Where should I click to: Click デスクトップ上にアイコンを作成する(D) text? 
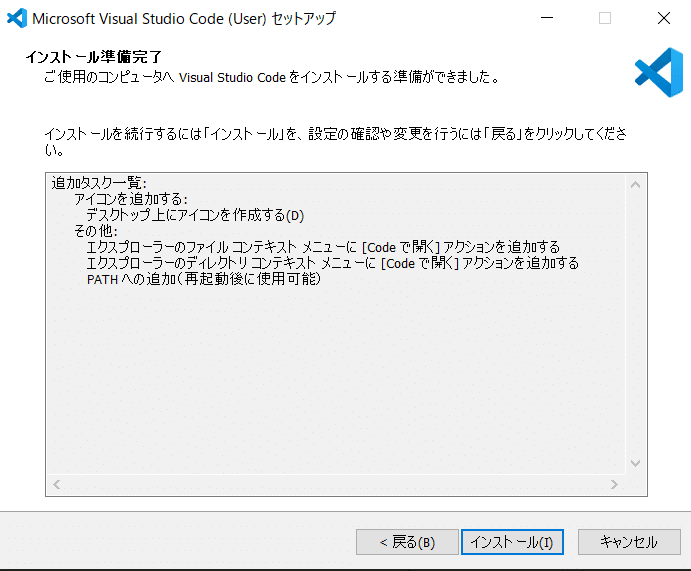(x=195, y=215)
